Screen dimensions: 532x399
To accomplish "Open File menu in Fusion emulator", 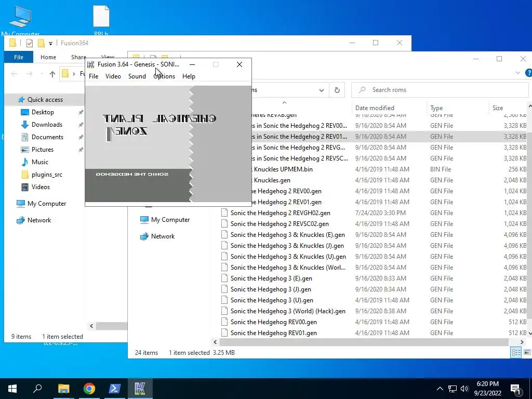I will point(94,76).
